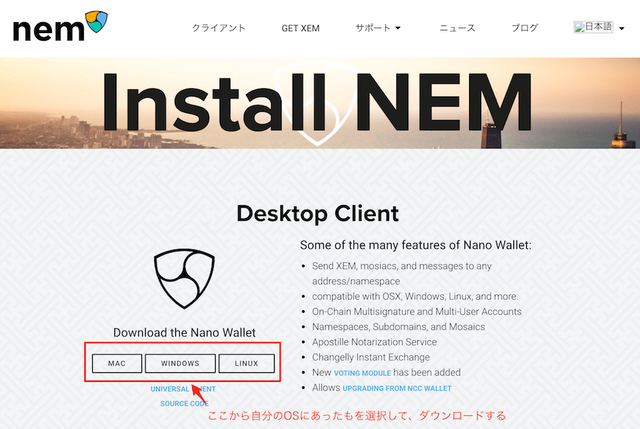Click 'Namespaces, Subdomains, and Mosaics' item
This screenshot has height=429, width=640.
coord(398,327)
